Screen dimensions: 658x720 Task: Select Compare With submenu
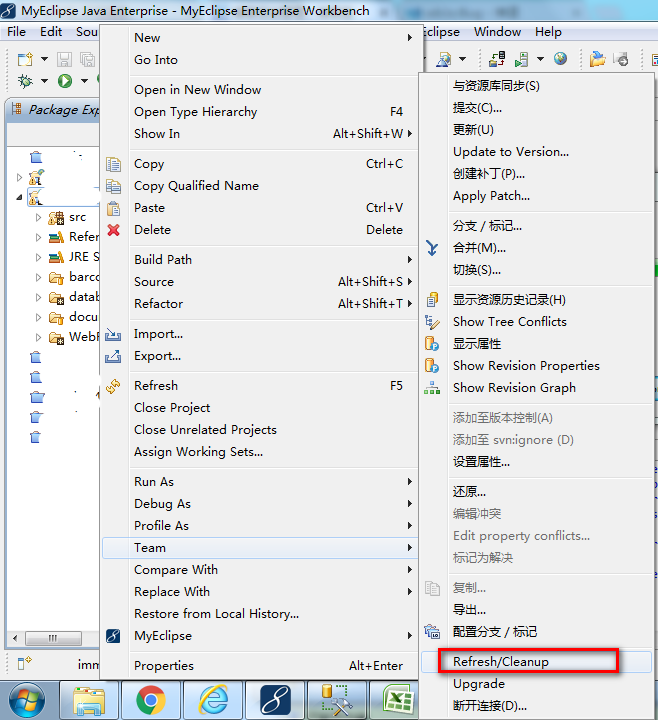(x=259, y=570)
